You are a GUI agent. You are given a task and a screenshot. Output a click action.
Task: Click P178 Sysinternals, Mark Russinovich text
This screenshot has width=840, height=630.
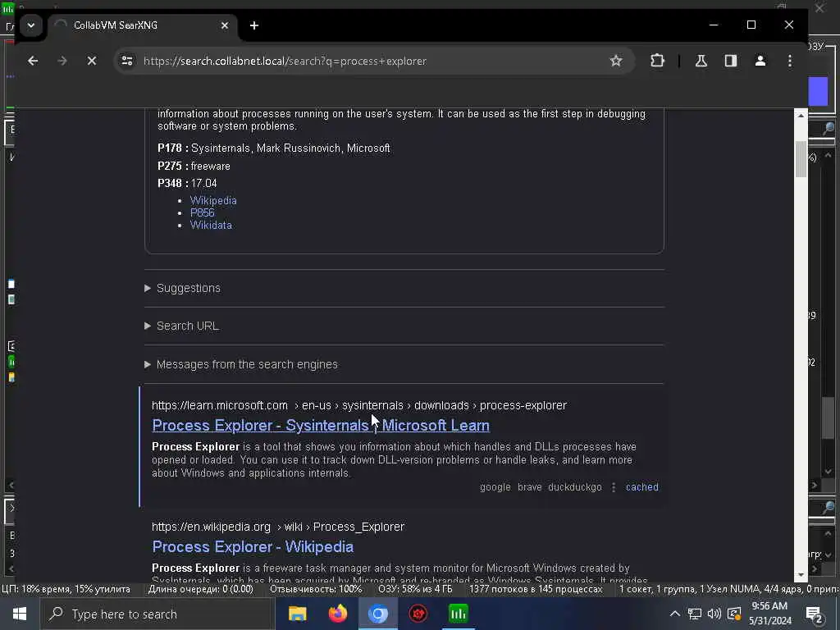point(274,148)
